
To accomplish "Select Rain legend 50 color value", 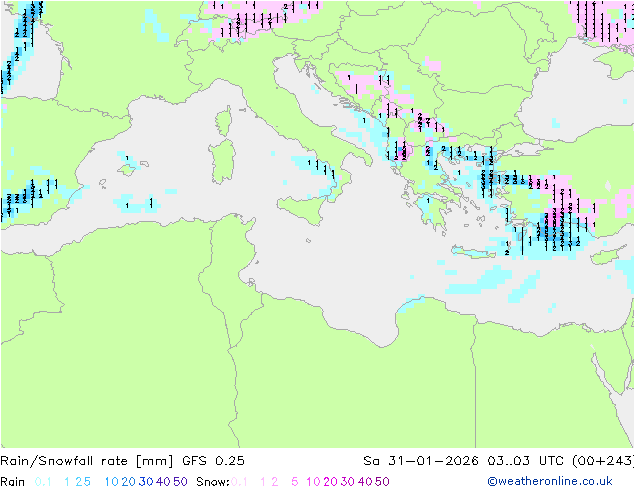I will point(180,482).
